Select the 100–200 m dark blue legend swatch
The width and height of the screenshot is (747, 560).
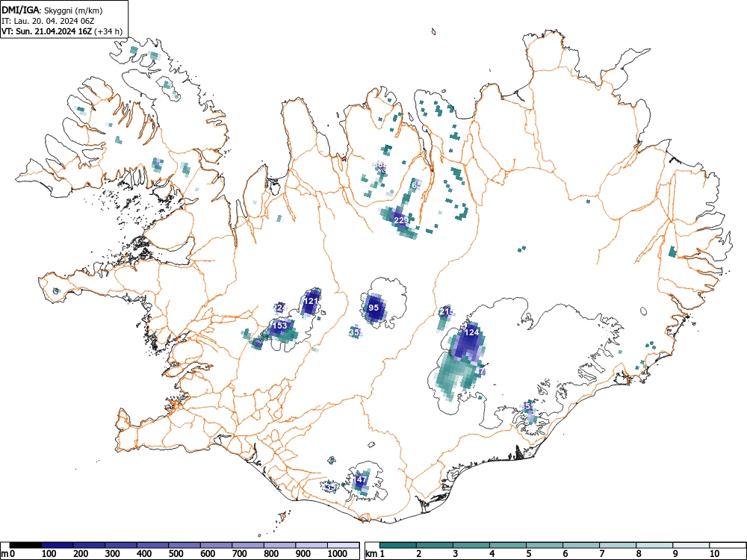(58, 545)
